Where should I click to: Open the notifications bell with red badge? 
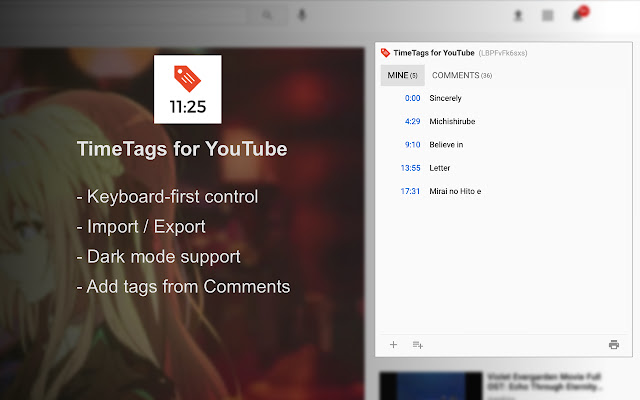coord(579,14)
